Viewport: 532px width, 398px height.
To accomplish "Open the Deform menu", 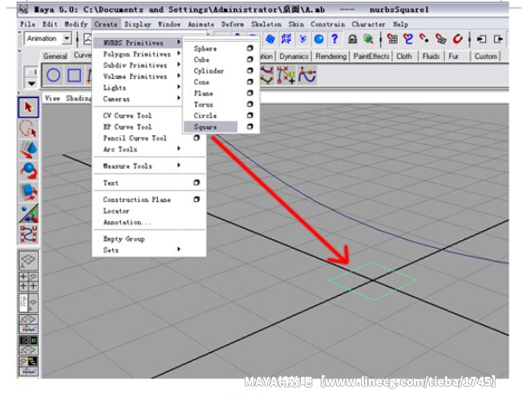I will coord(233,24).
